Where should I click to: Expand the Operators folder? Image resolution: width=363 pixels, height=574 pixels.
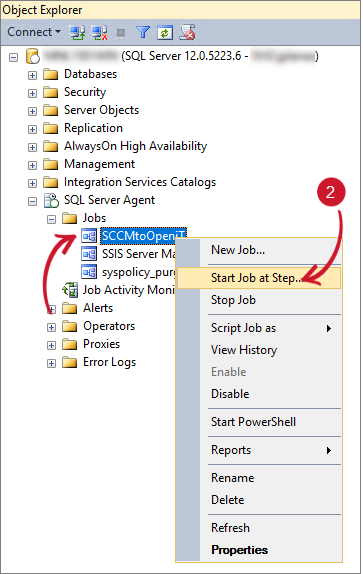52,327
